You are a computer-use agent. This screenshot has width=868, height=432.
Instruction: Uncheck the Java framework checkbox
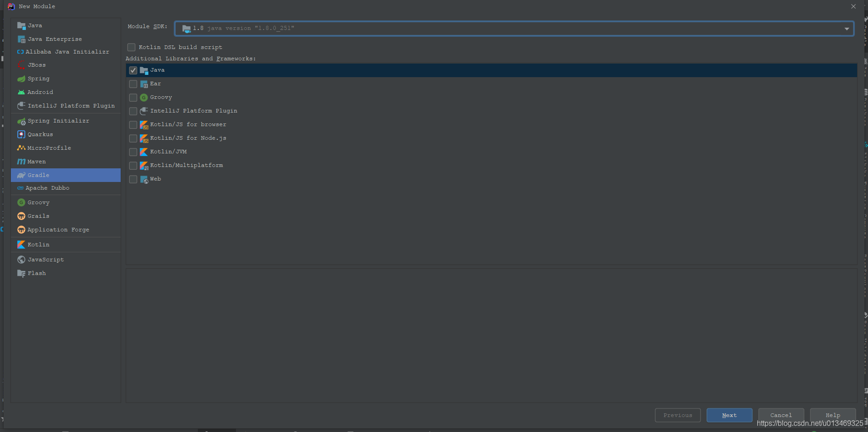133,70
